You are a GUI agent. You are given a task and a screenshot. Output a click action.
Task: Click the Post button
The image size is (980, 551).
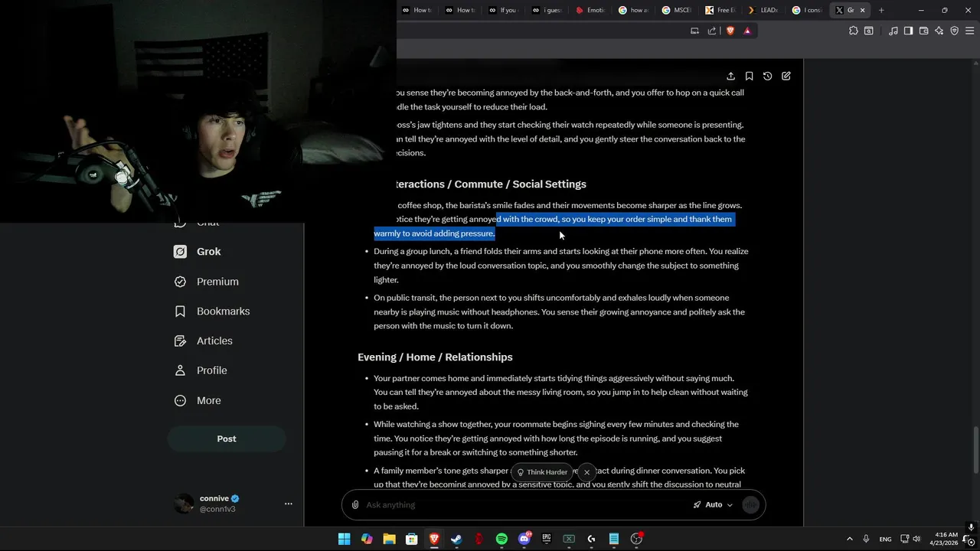click(227, 439)
